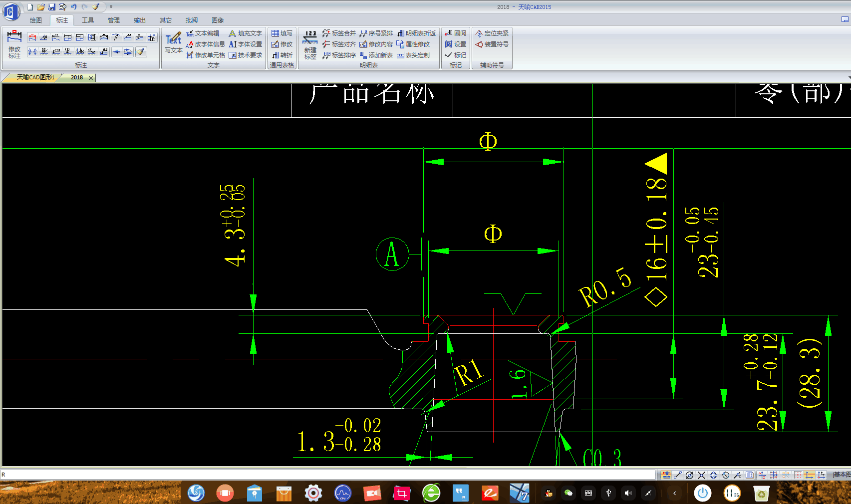Toggle circle center snap in status bar
The image size is (851, 504).
(689, 475)
